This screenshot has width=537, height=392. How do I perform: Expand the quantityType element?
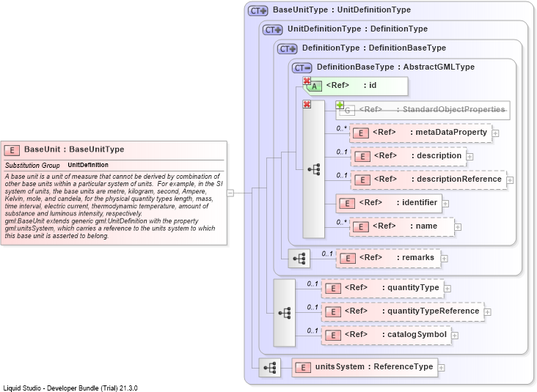coord(447,289)
